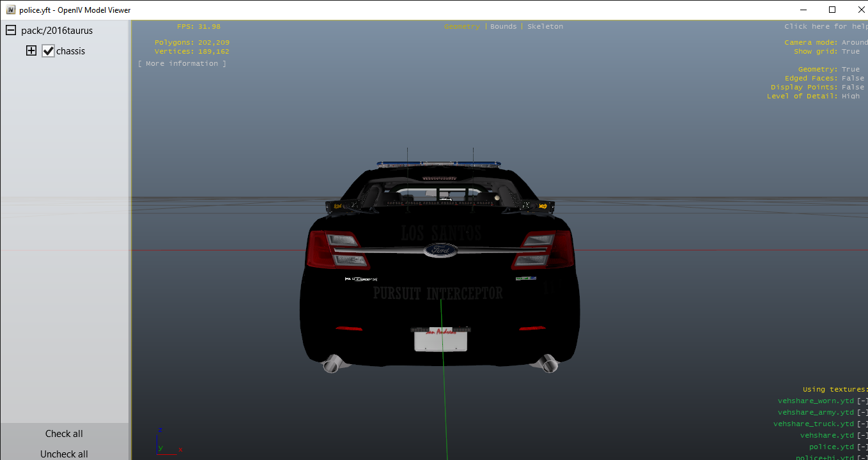Click the [-] icon next to vehshare_worn.ytd

click(862, 401)
